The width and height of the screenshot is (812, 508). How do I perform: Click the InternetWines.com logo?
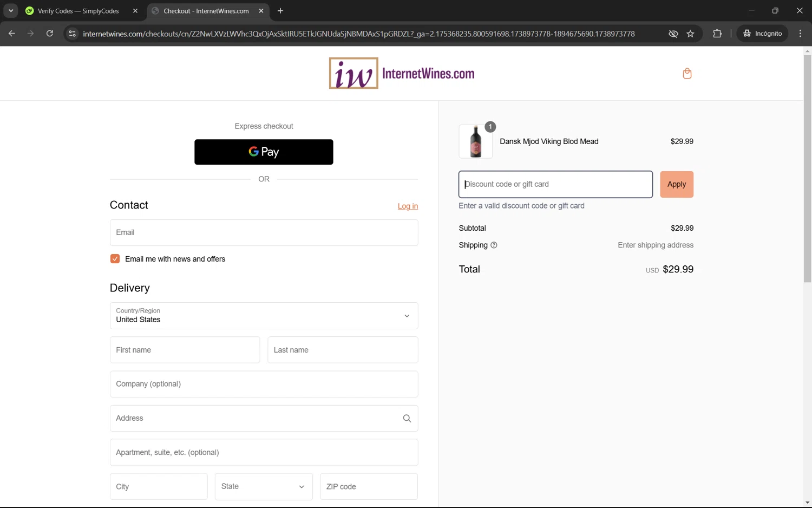402,73
